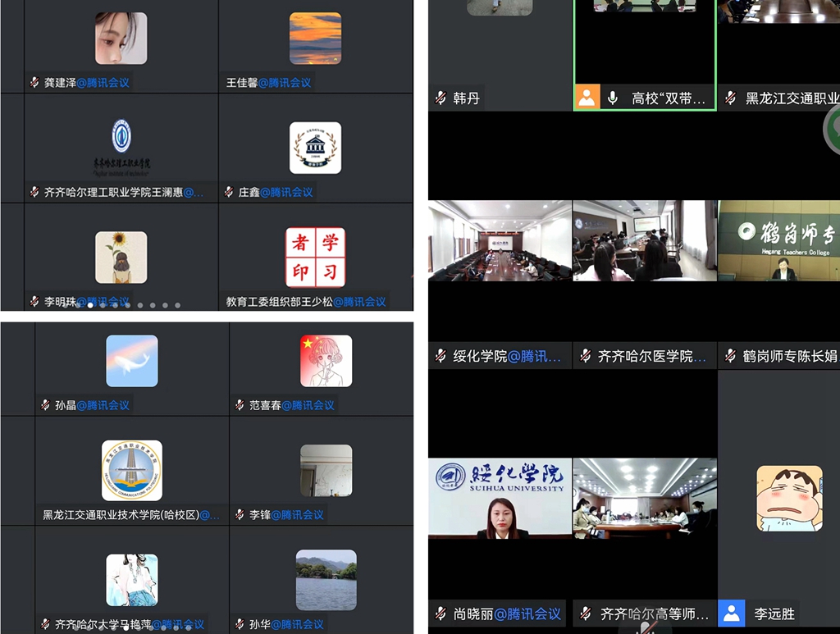Select the 黑龙江交通职业技术学院(哈校区) logo avatar
Viewport: 840px width, 634px height.
(132, 470)
